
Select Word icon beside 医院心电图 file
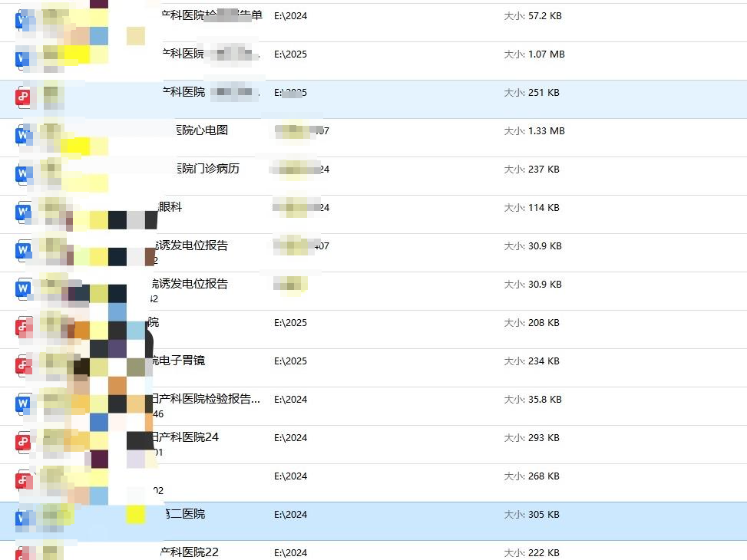[22, 136]
